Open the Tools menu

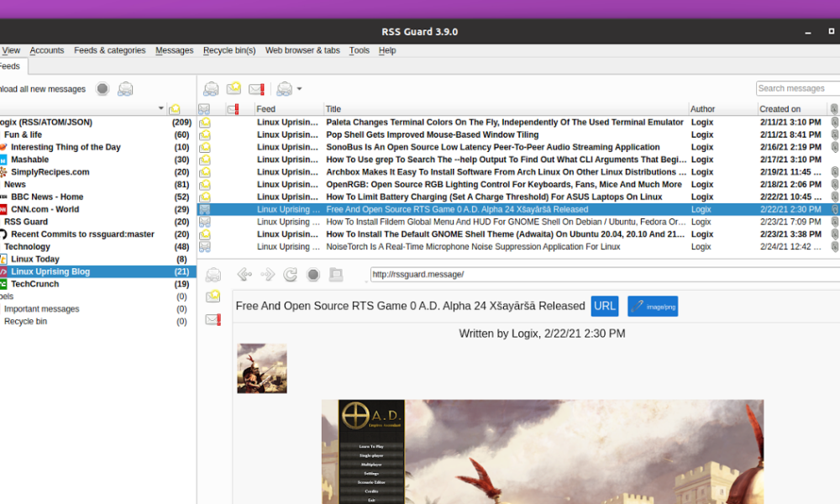click(359, 50)
